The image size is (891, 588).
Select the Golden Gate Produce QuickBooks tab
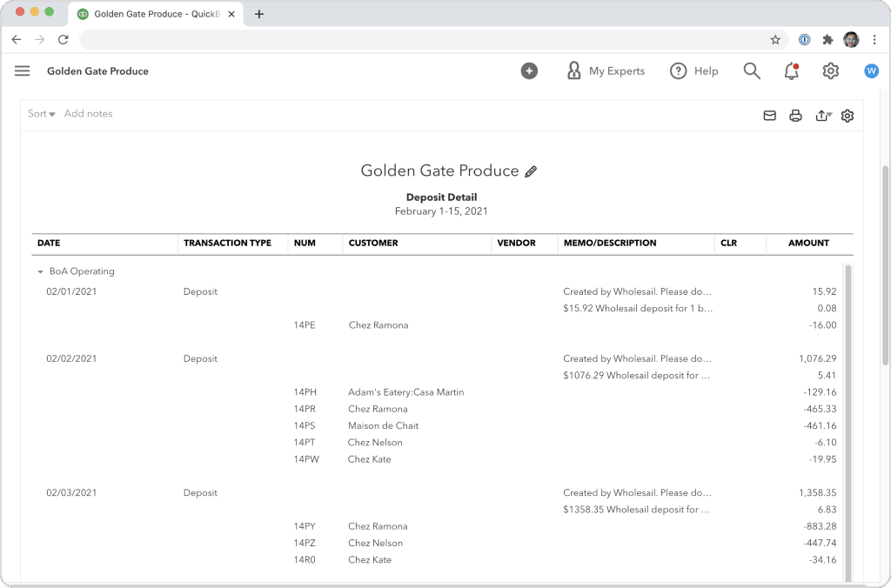156,14
